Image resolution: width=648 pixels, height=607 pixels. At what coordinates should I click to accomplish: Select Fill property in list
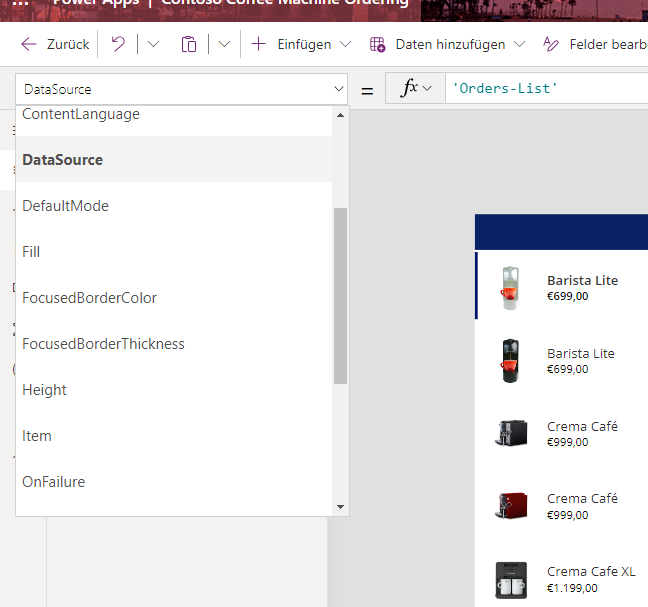(x=174, y=252)
